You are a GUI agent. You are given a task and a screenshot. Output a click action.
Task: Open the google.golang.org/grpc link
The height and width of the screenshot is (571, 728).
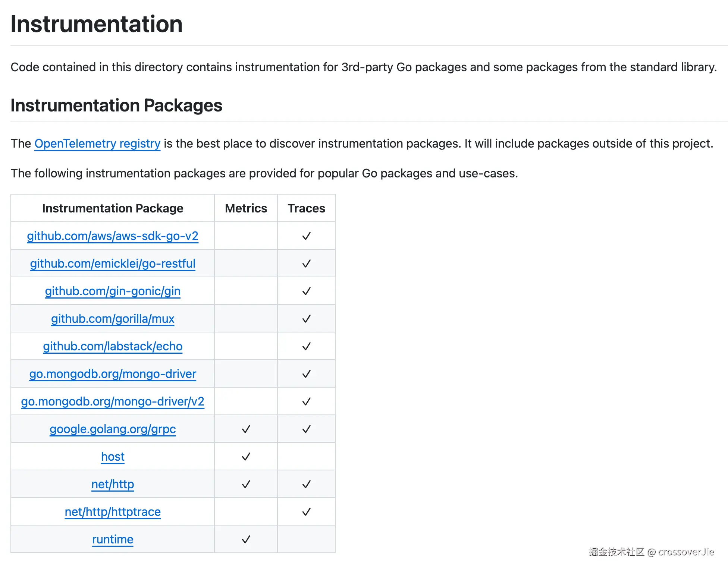[x=112, y=429]
